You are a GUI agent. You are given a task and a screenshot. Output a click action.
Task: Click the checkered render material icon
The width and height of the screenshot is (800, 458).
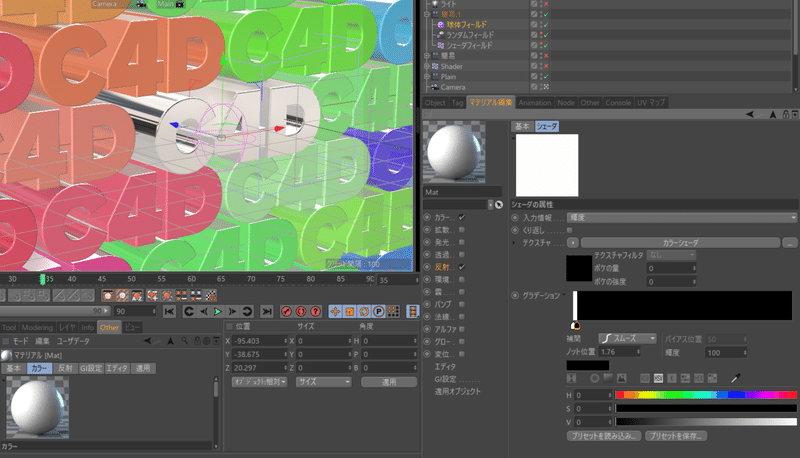click(211, 295)
